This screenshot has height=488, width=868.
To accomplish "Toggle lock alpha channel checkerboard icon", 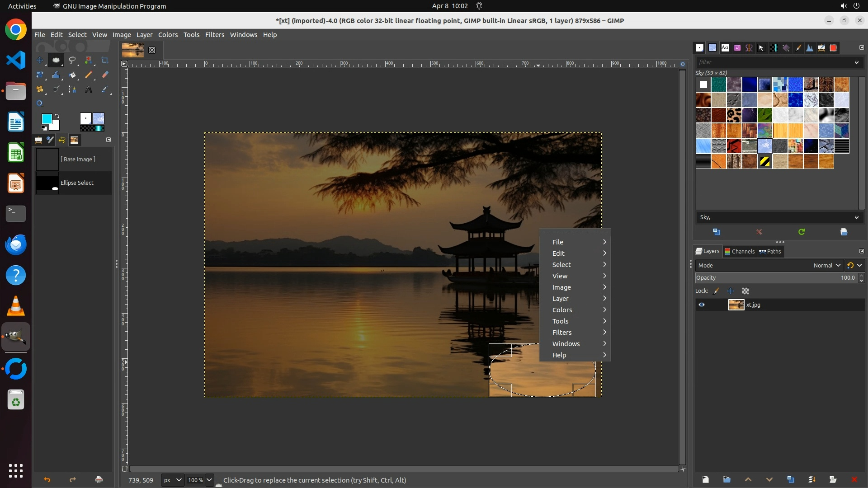I will click(x=745, y=291).
